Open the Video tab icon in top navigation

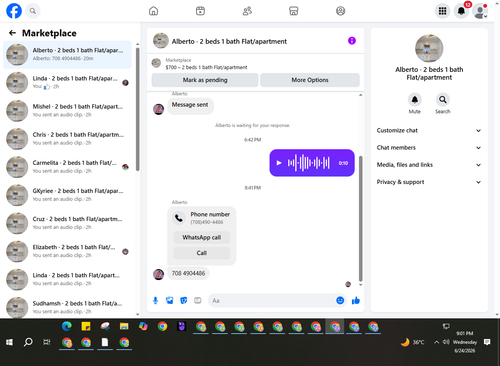pos(200,11)
